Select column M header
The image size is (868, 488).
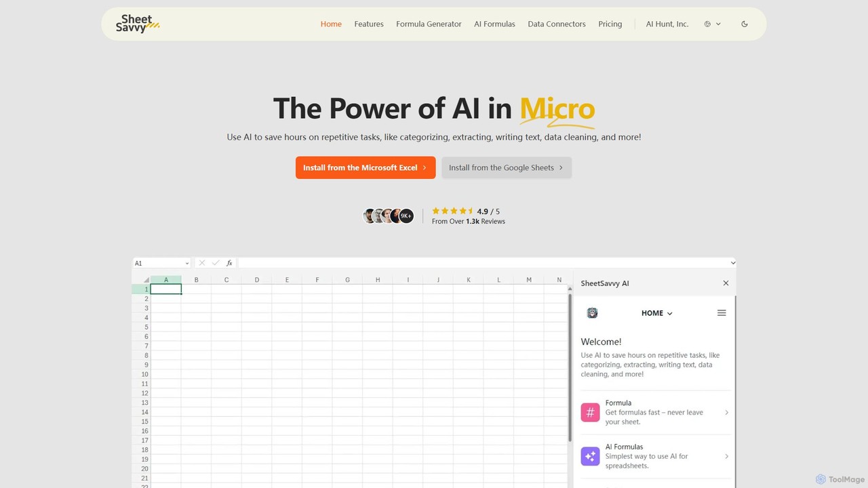coord(529,279)
